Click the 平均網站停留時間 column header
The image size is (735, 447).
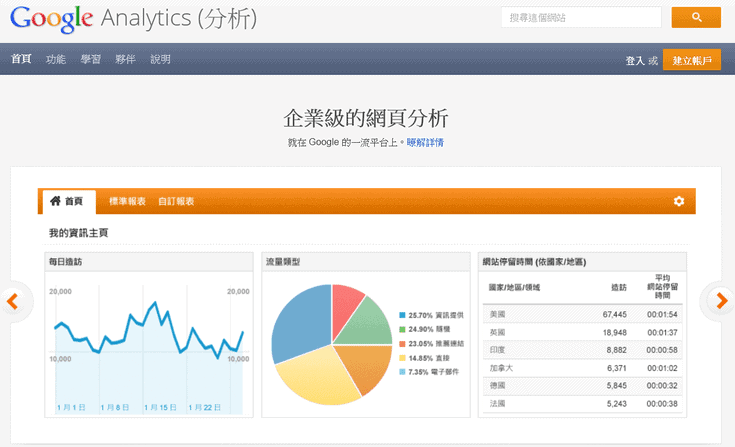[x=662, y=286]
